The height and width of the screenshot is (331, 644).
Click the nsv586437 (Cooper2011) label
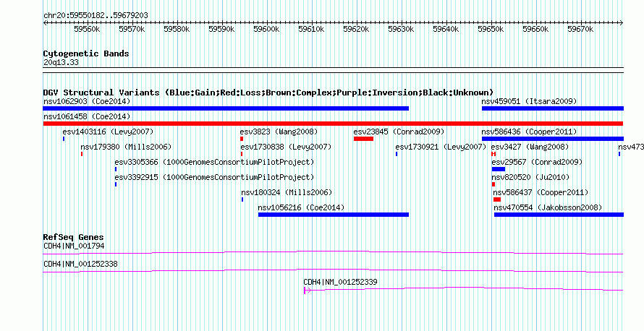tap(541, 192)
